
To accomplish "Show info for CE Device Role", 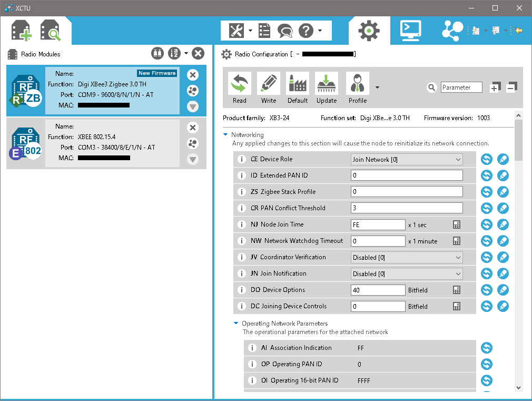I will 242,159.
